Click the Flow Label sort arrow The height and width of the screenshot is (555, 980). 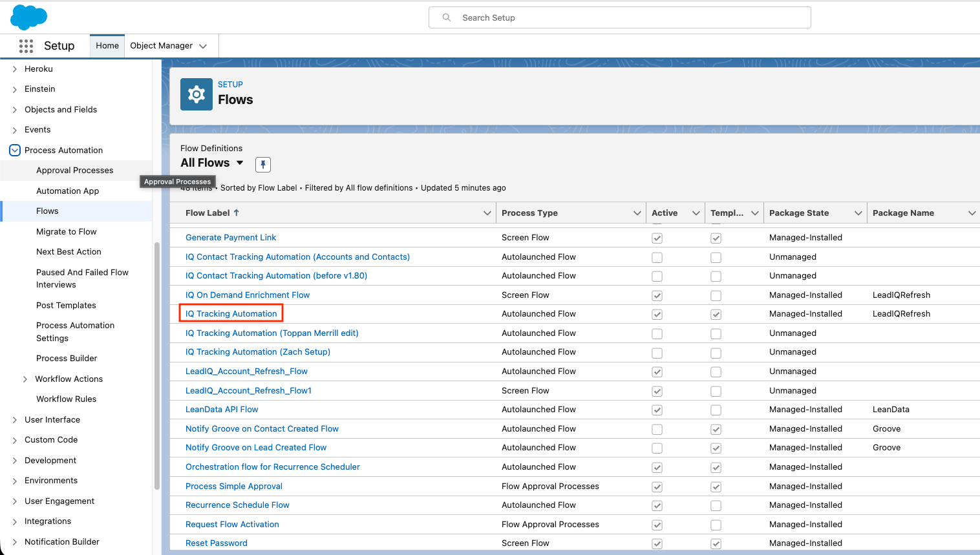click(x=238, y=212)
